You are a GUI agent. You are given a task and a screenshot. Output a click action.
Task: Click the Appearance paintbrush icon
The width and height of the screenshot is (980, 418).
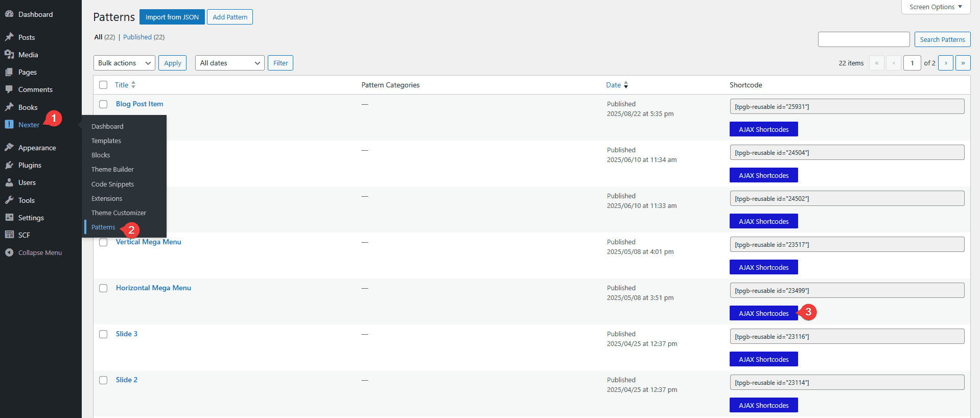(x=9, y=148)
